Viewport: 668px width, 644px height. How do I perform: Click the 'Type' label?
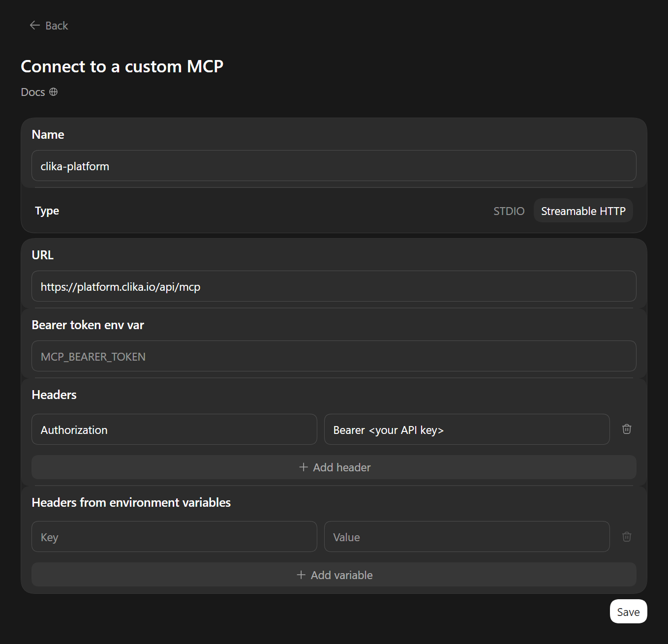(x=47, y=211)
